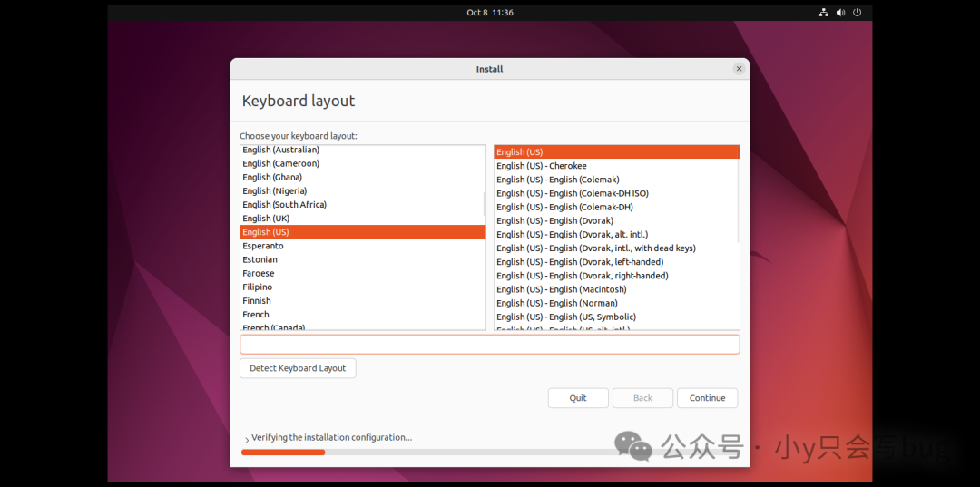
Task: Select English (UK) in layout list
Action: pos(266,219)
